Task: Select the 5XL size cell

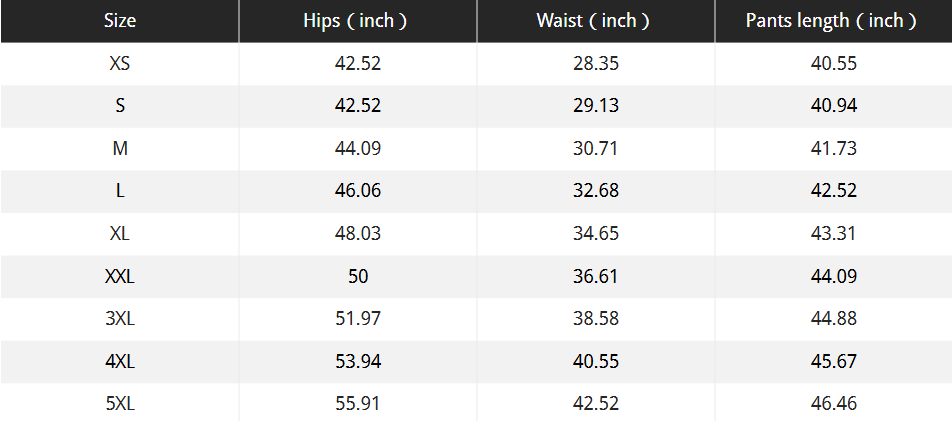Action: click(x=120, y=403)
